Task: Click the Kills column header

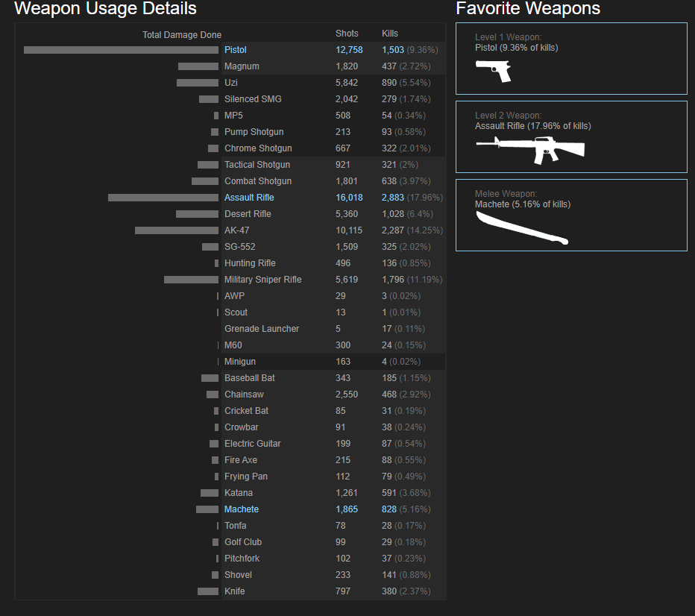Action: (x=389, y=34)
